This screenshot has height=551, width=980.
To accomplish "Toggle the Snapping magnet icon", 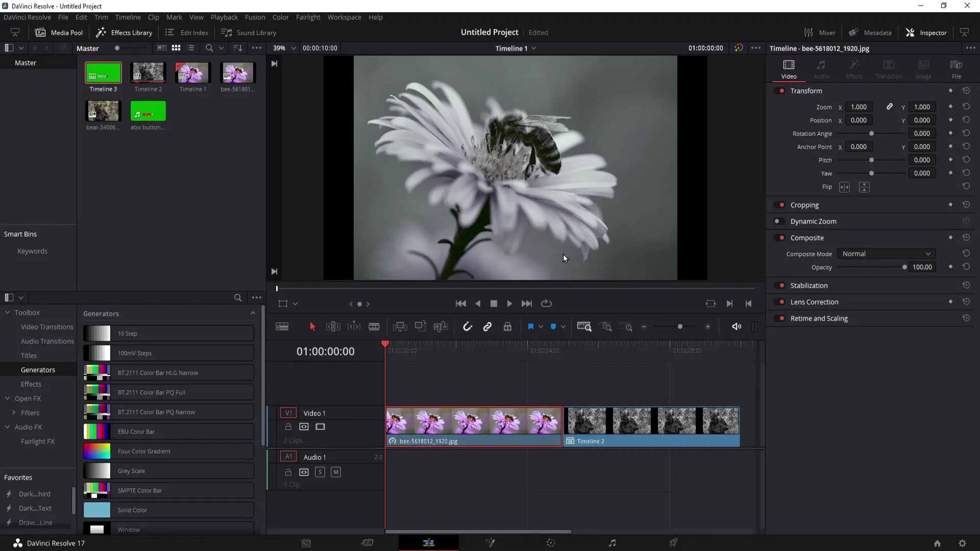I will pos(467,327).
